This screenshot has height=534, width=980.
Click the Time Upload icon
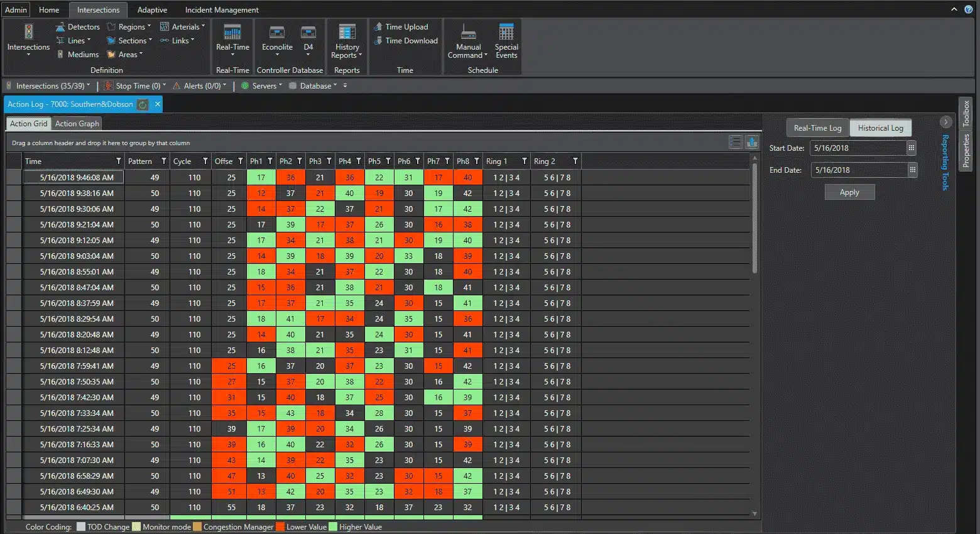point(378,27)
